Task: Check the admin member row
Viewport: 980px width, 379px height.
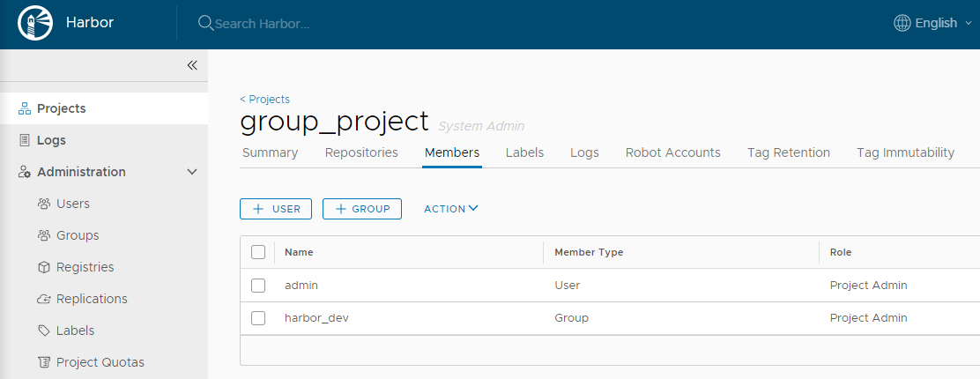Action: [258, 286]
